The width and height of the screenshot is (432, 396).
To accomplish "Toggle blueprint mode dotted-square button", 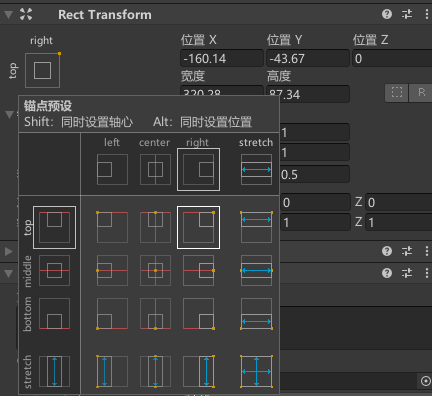I will pyautogui.click(x=397, y=93).
